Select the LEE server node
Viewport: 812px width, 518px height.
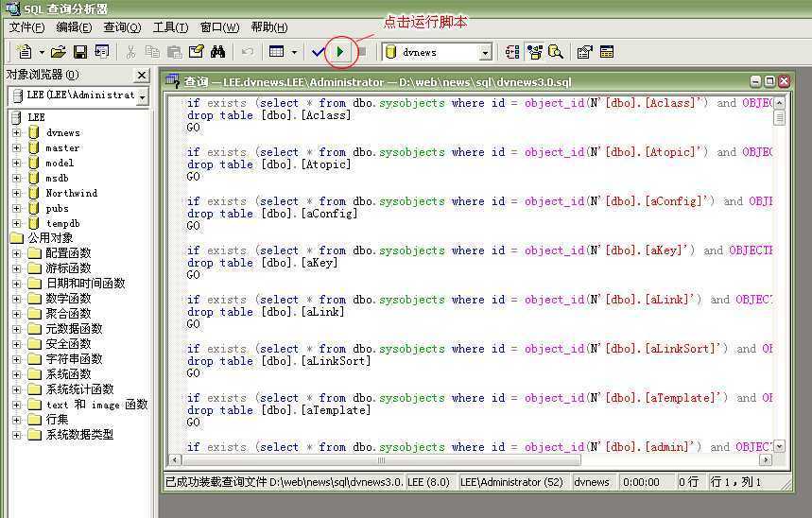(36, 117)
